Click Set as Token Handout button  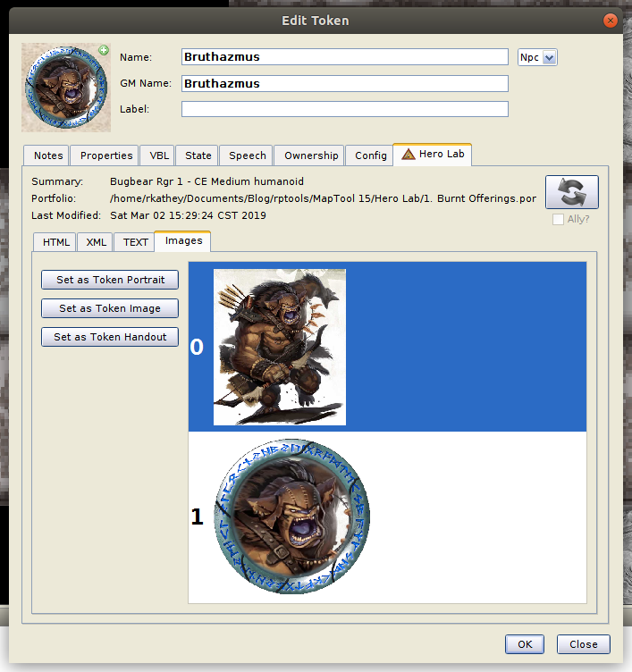point(110,337)
